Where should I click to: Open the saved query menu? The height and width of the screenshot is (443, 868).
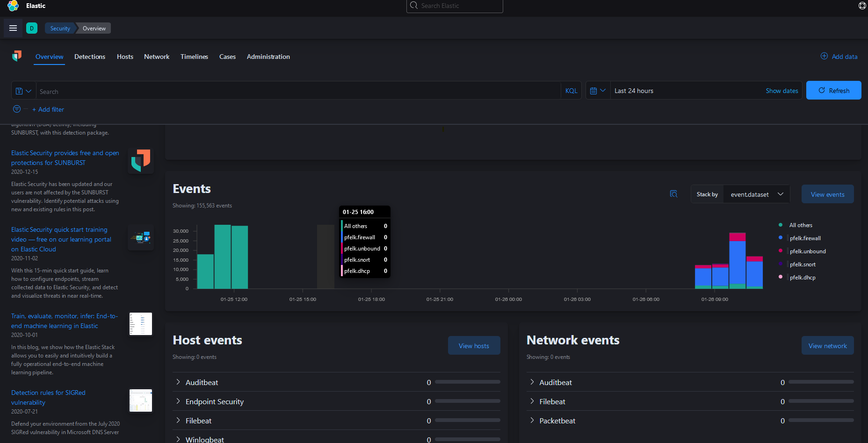pos(23,91)
